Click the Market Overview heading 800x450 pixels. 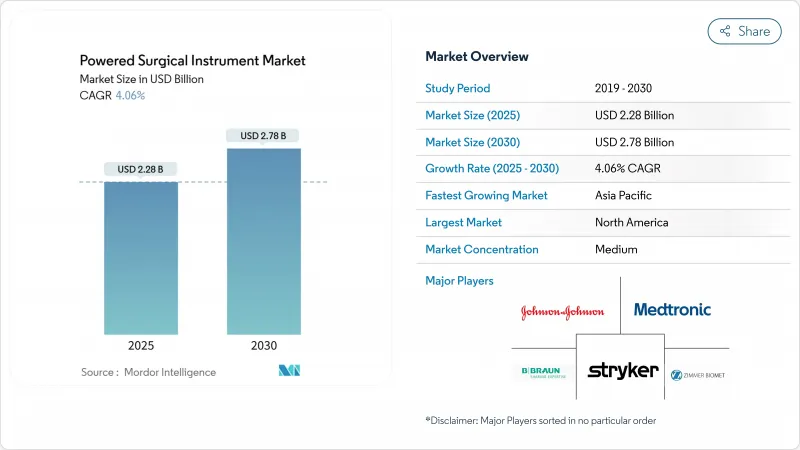(x=477, y=57)
